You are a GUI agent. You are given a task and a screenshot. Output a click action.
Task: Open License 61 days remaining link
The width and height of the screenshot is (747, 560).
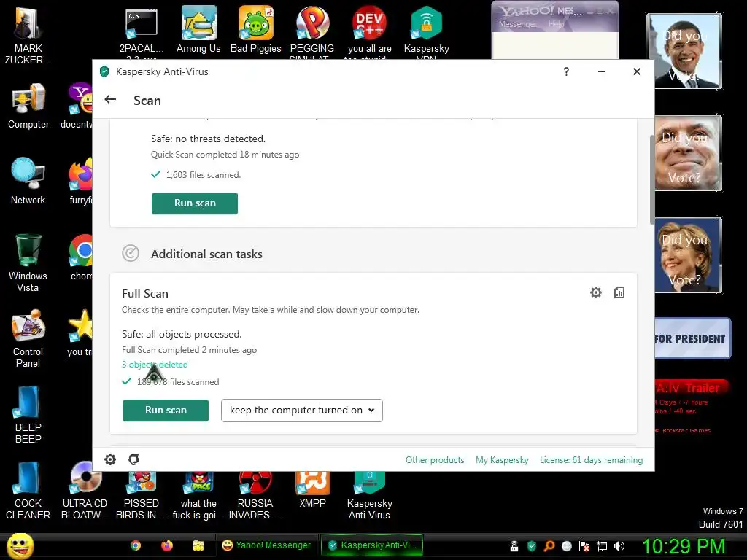point(591,460)
